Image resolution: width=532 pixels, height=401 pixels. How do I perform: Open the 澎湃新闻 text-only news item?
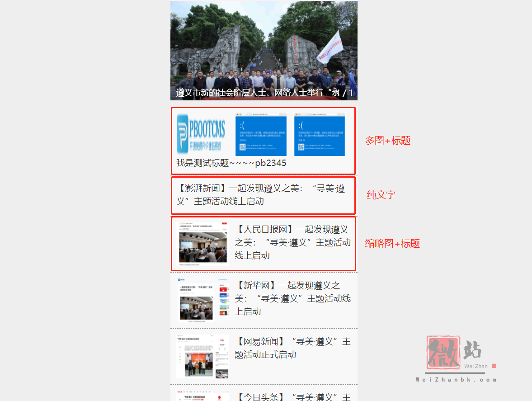coord(264,196)
